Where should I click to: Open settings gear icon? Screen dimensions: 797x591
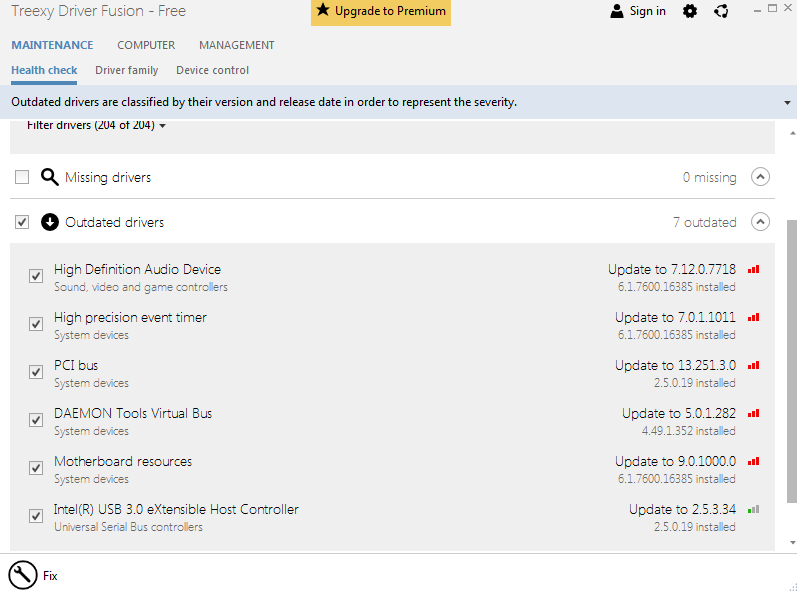pos(689,11)
